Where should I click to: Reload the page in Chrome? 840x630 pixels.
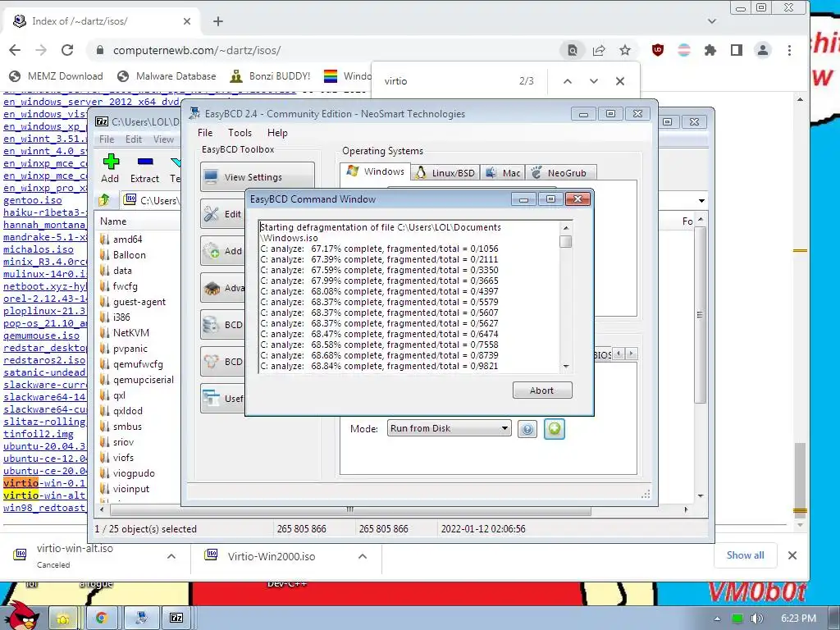point(67,50)
